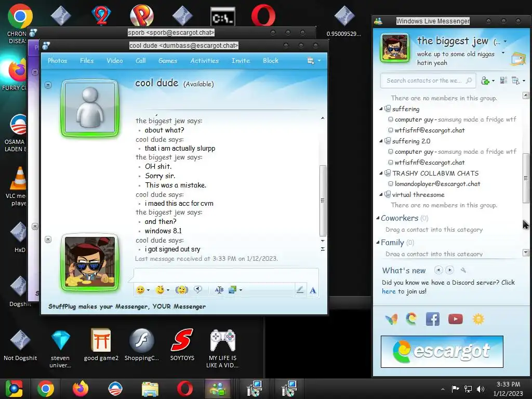Collapse the Family category
This screenshot has height=399, width=532.
(378, 242)
